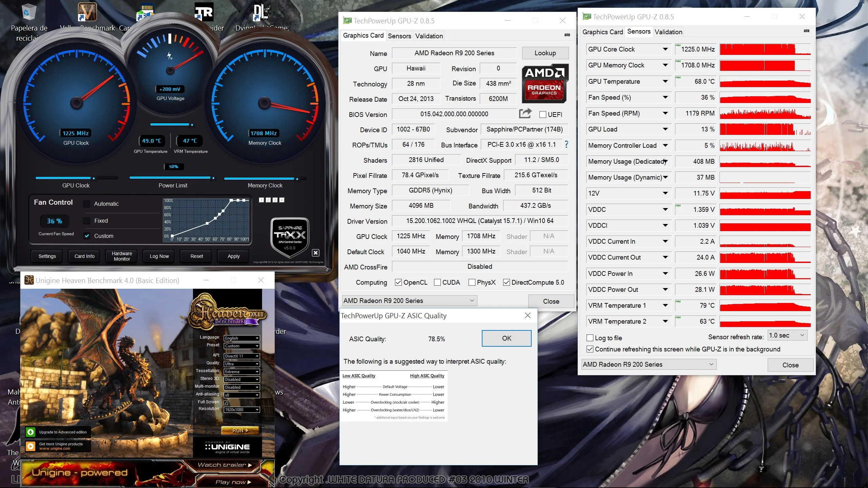
Task: Click the Bus Interface question mark icon
Action: click(x=566, y=144)
